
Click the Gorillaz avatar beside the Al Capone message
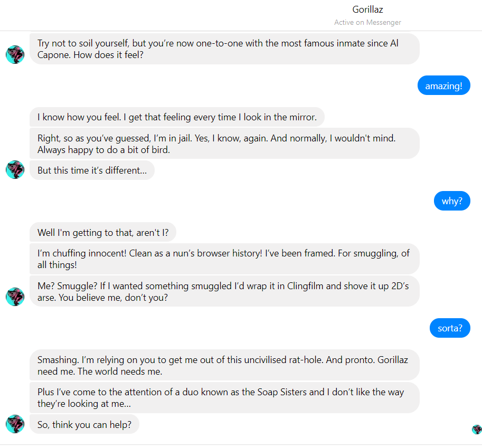point(15,54)
